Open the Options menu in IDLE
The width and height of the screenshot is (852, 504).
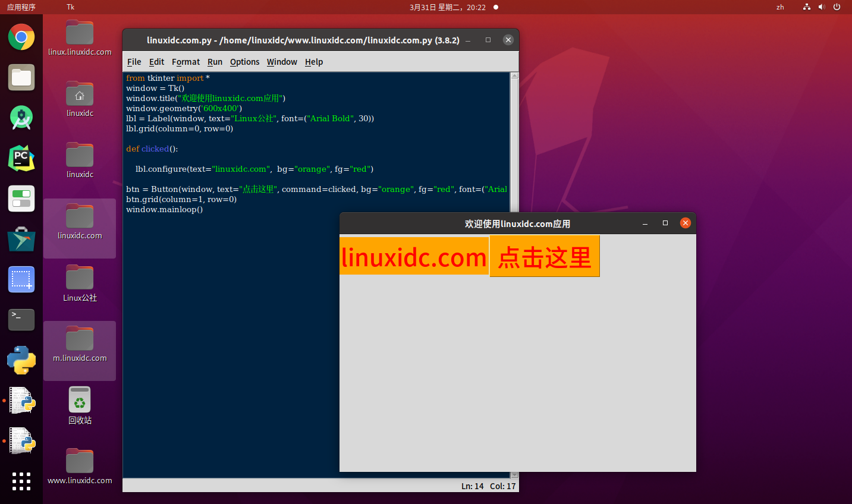coord(245,62)
